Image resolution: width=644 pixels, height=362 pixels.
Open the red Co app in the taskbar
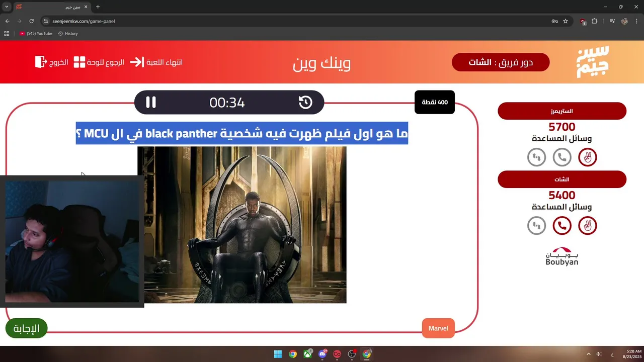(337, 354)
